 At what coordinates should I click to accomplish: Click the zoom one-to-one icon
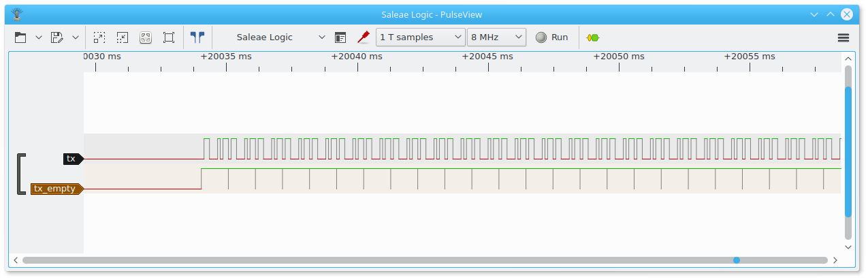[169, 37]
